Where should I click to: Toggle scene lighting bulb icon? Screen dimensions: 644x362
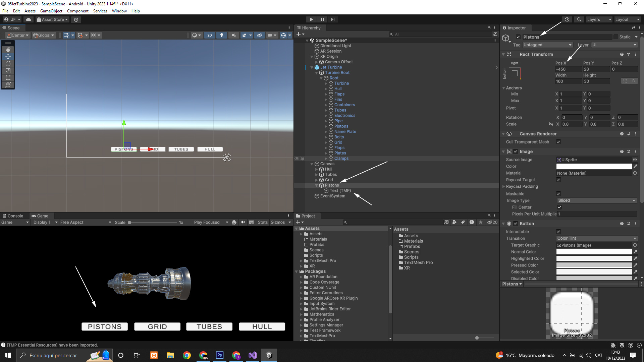pos(221,35)
